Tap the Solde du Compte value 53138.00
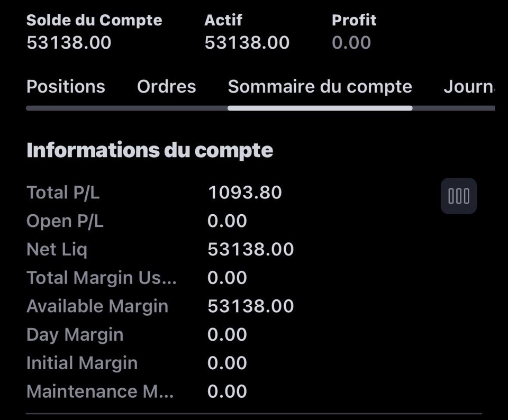 69,42
